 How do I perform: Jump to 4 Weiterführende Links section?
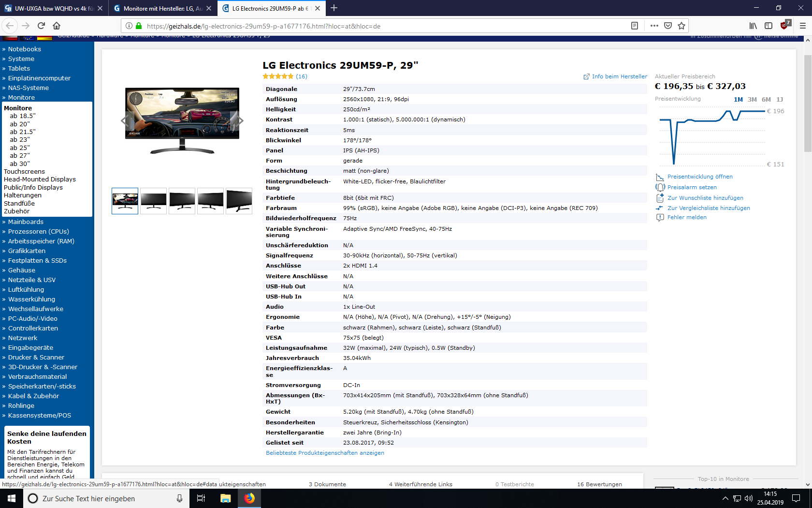point(420,484)
